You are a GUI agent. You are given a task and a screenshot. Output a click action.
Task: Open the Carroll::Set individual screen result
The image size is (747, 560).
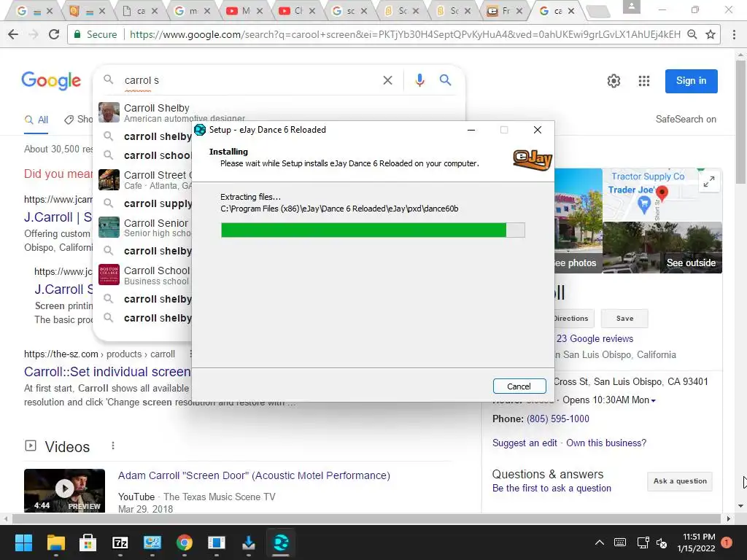107,371
